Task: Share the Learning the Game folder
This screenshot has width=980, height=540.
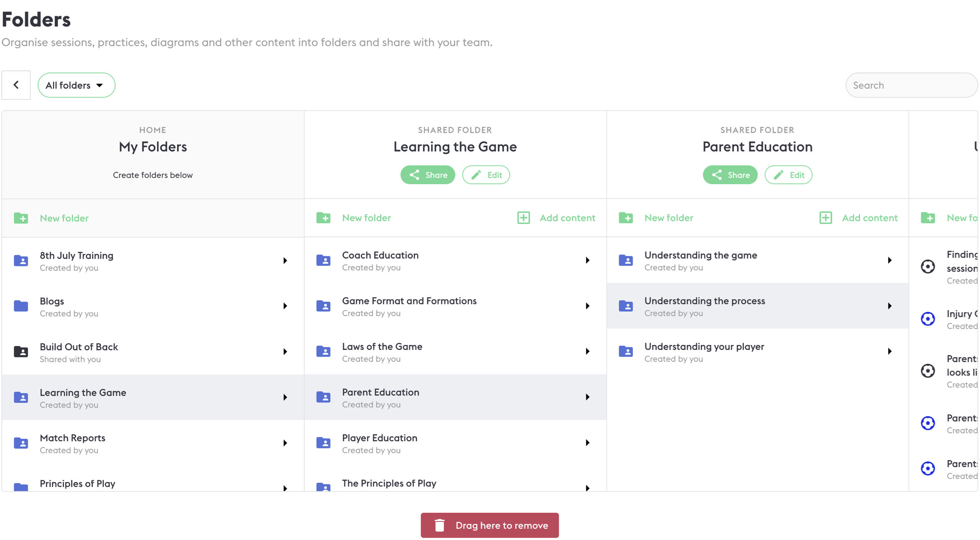Action: click(427, 175)
